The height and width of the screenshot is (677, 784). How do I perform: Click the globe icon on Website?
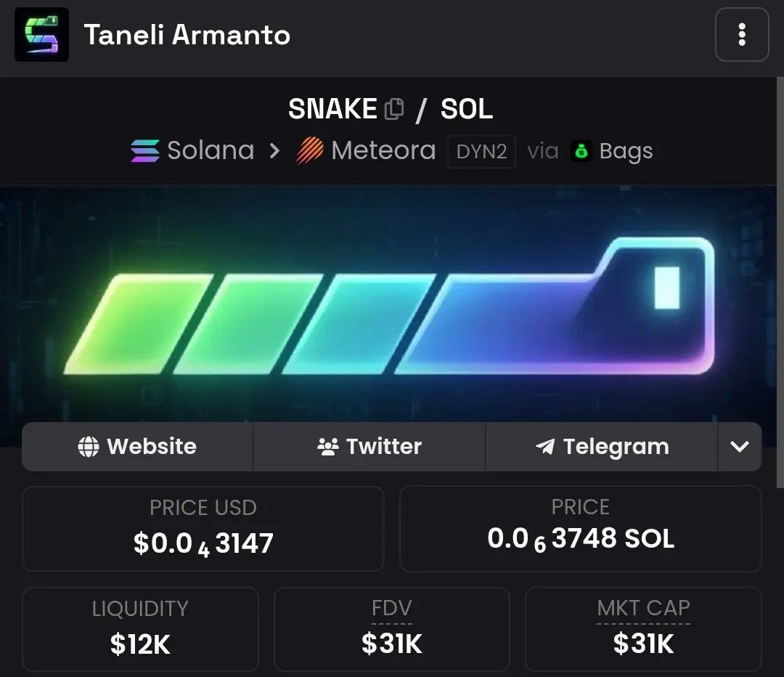[89, 446]
